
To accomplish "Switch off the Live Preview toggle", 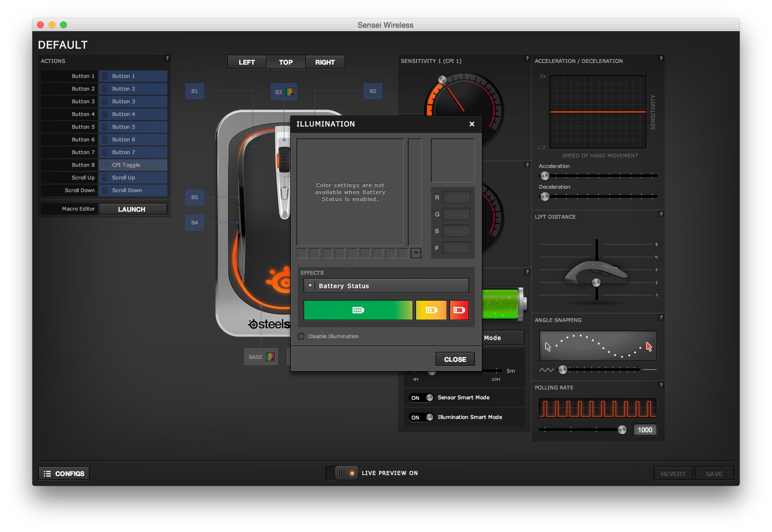I will click(342, 473).
